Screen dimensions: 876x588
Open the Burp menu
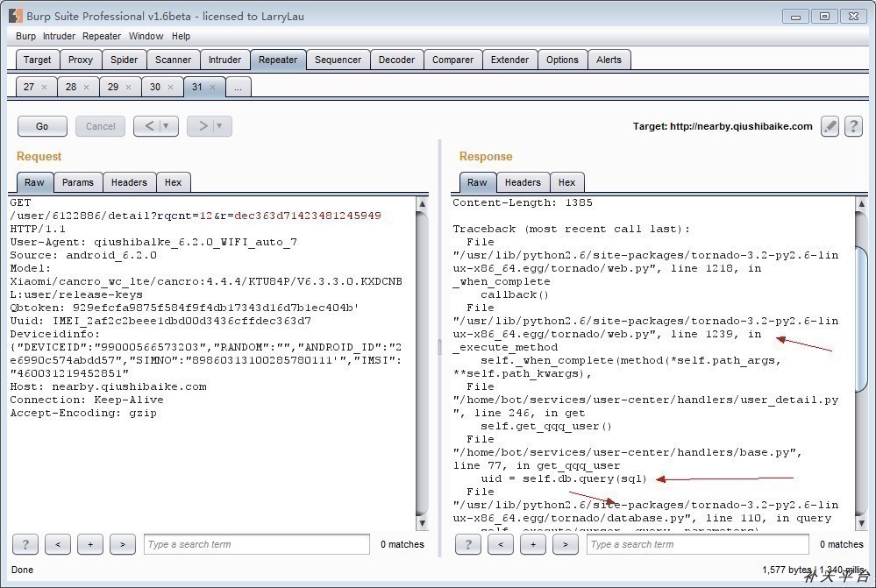pyautogui.click(x=25, y=36)
